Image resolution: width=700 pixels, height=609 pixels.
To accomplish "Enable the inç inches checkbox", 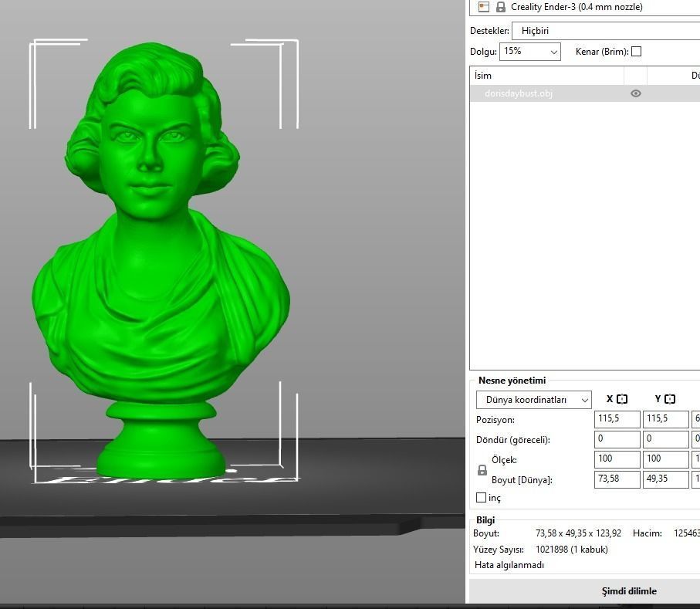I will click(482, 497).
